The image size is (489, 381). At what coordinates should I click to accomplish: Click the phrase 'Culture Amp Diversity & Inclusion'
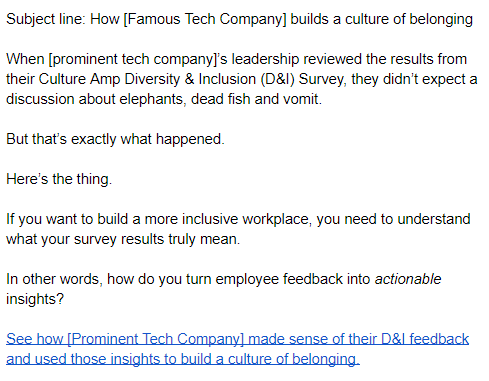pos(147,79)
